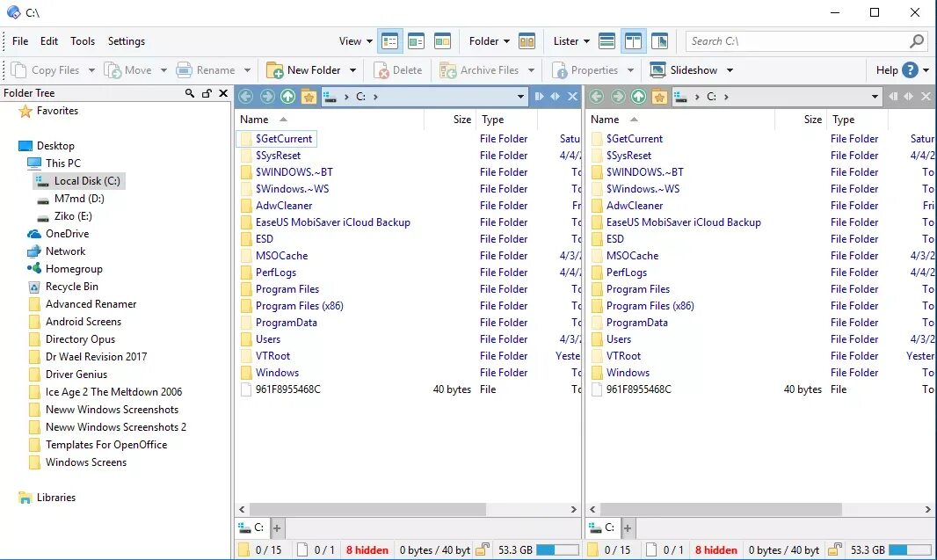Image resolution: width=937 pixels, height=560 pixels.
Task: Open the Settings menu
Action: pos(126,40)
